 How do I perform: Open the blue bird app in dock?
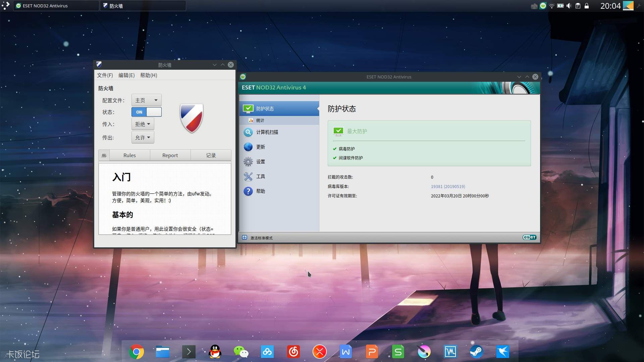(503, 352)
